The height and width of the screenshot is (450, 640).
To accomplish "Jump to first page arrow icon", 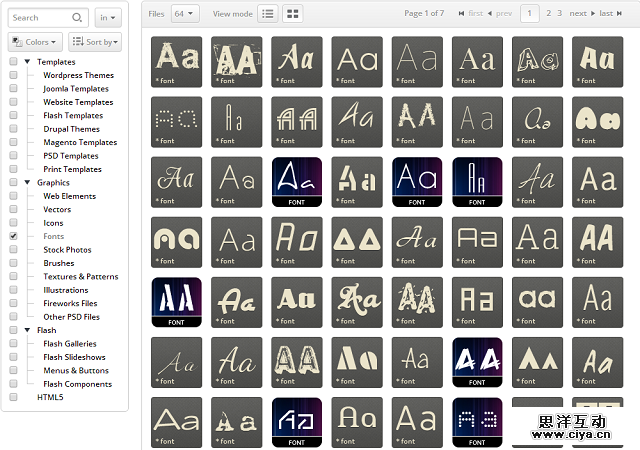I will [x=461, y=14].
